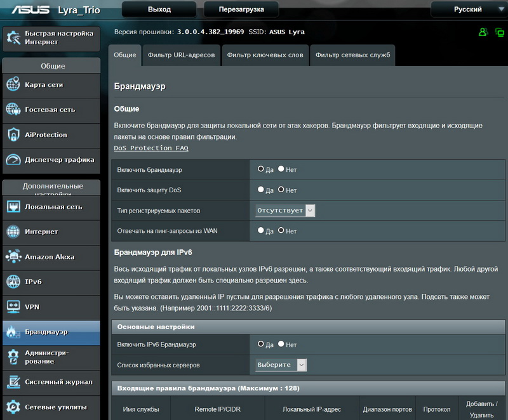Click the green network devices status icon
Screen dimensions: 508x420
(x=498, y=32)
